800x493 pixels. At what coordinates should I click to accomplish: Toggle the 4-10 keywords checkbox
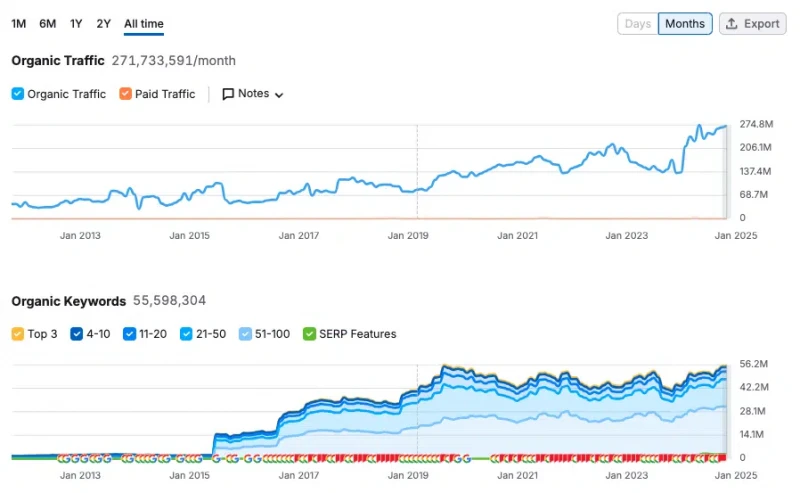pos(77,334)
